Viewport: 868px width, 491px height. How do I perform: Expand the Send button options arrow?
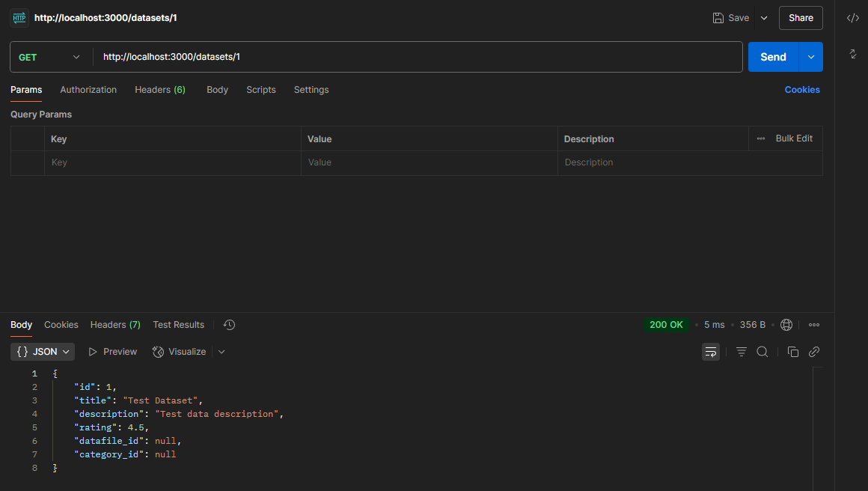click(x=811, y=57)
